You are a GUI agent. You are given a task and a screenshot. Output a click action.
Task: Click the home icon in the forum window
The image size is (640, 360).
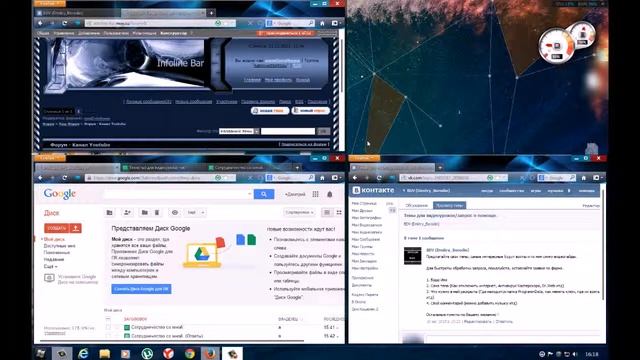[322, 23]
